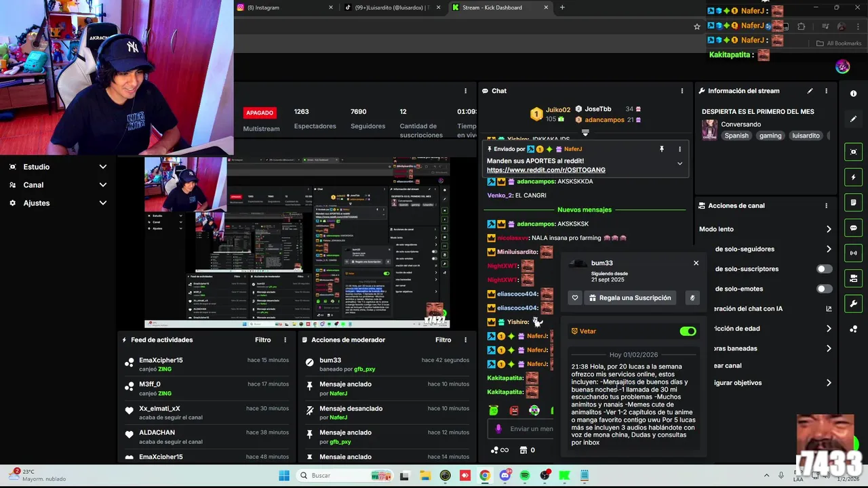
Task: Click the channel points icon below chat
Action: tap(495, 450)
